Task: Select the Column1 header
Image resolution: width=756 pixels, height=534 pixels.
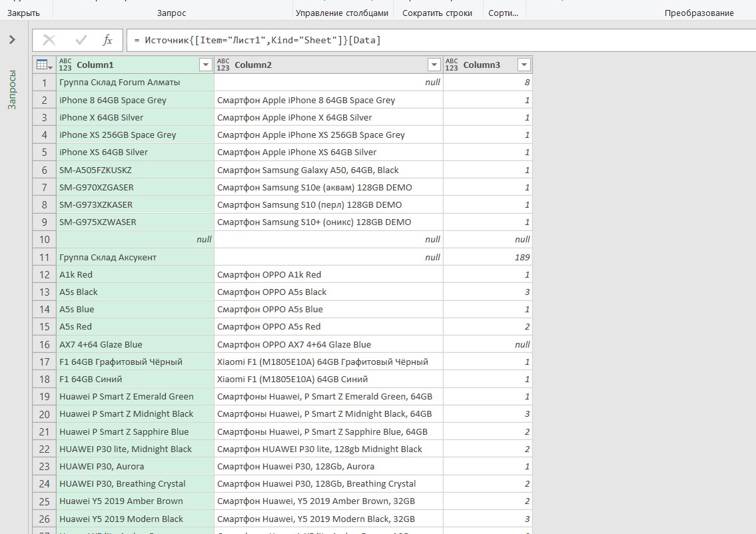Action: 135,65
